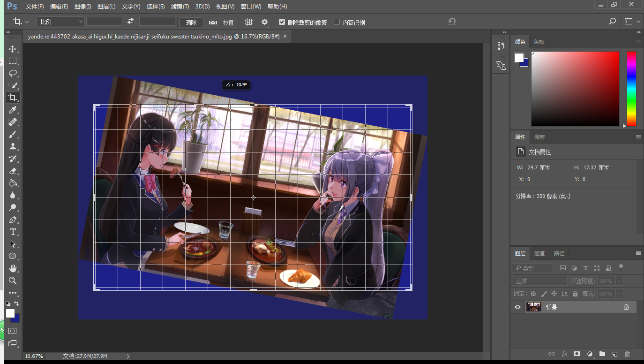Image resolution: width=644 pixels, height=364 pixels.
Task: Click the 清除 button
Action: [x=191, y=22]
